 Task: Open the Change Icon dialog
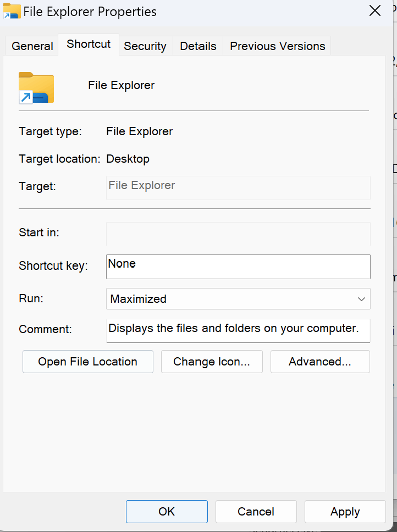(212, 362)
